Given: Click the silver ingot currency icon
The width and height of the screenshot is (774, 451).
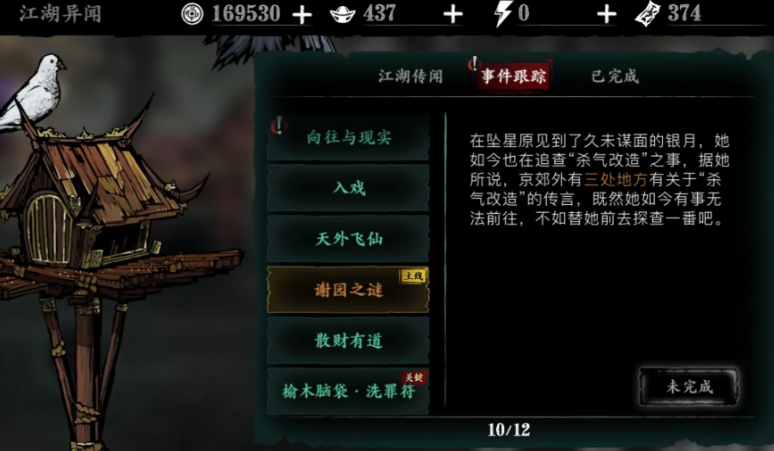Looking at the screenshot, I should point(342,15).
